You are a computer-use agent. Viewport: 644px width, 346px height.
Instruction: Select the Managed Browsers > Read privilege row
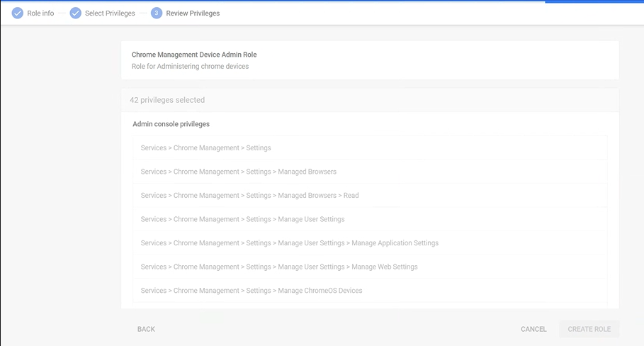249,195
